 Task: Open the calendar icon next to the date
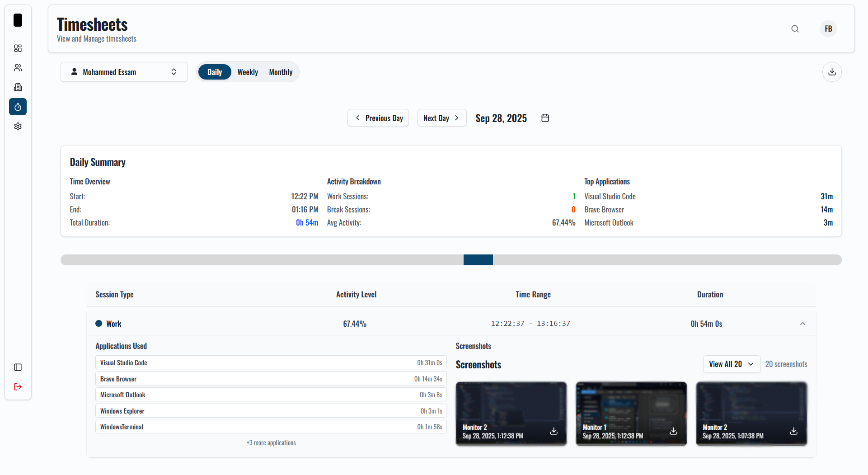tap(544, 118)
